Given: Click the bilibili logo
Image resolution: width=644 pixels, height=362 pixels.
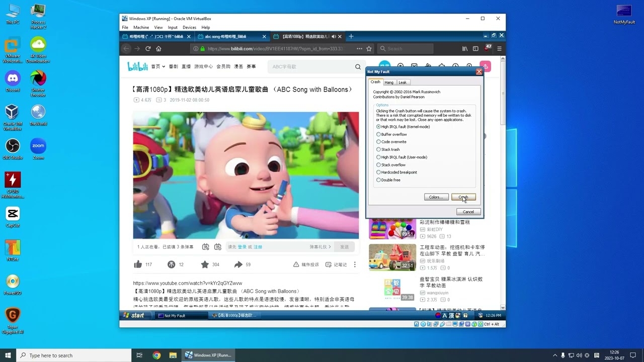Looking at the screenshot, I should [137, 66].
